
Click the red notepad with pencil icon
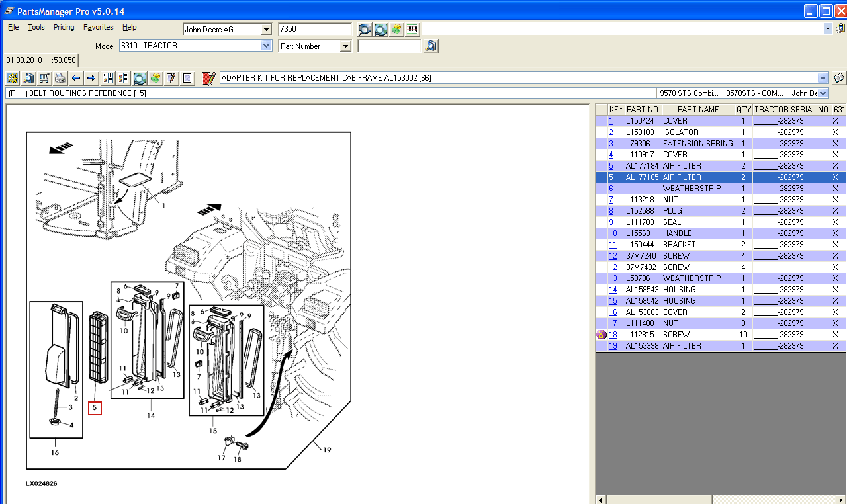(208, 78)
